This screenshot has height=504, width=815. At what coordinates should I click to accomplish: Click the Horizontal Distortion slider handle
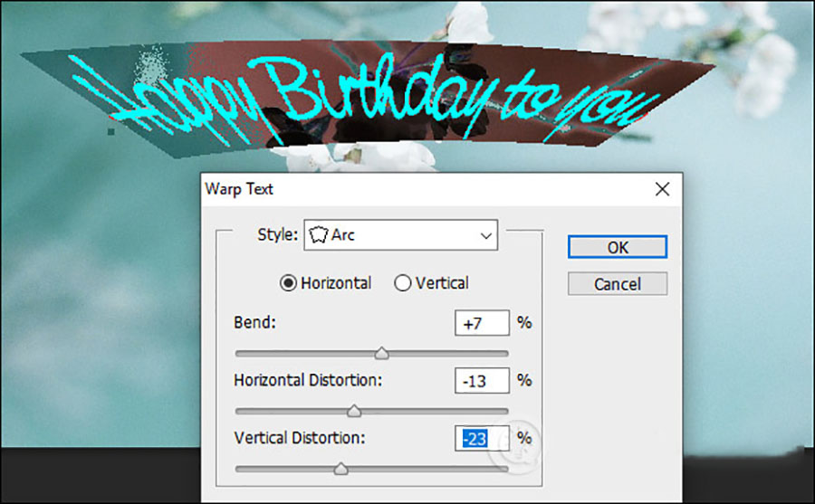pos(354,411)
